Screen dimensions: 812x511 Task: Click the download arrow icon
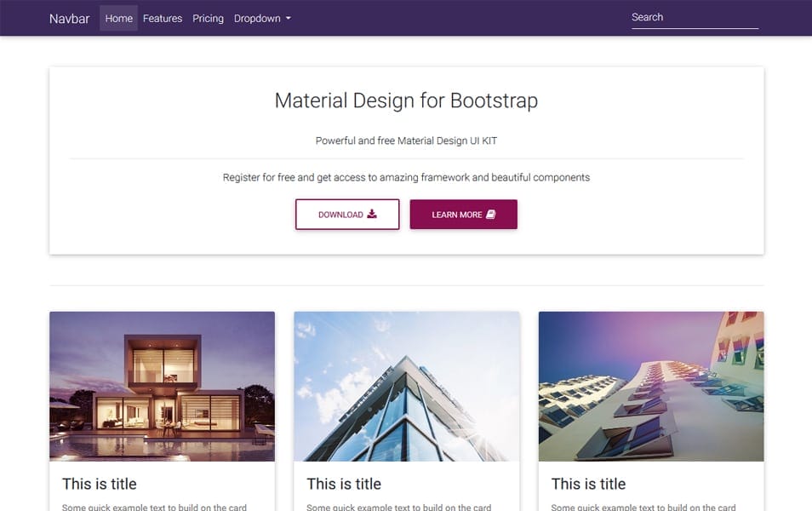click(372, 215)
